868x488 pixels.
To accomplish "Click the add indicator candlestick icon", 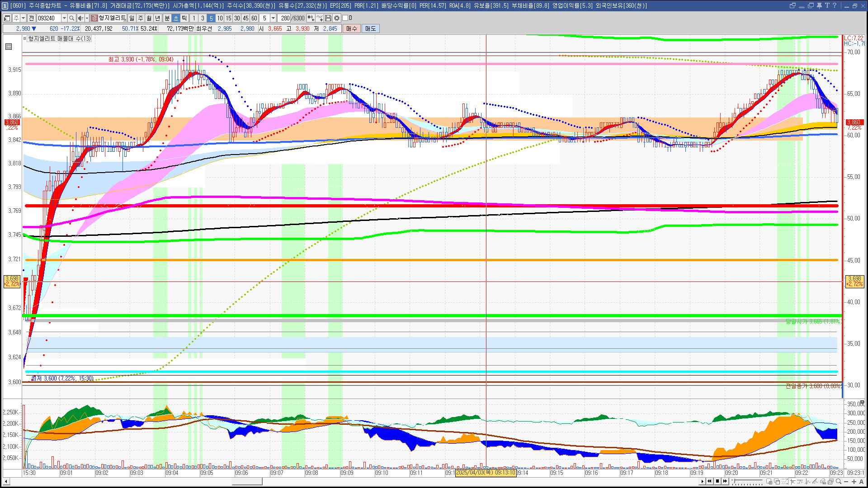I will (x=311, y=18).
